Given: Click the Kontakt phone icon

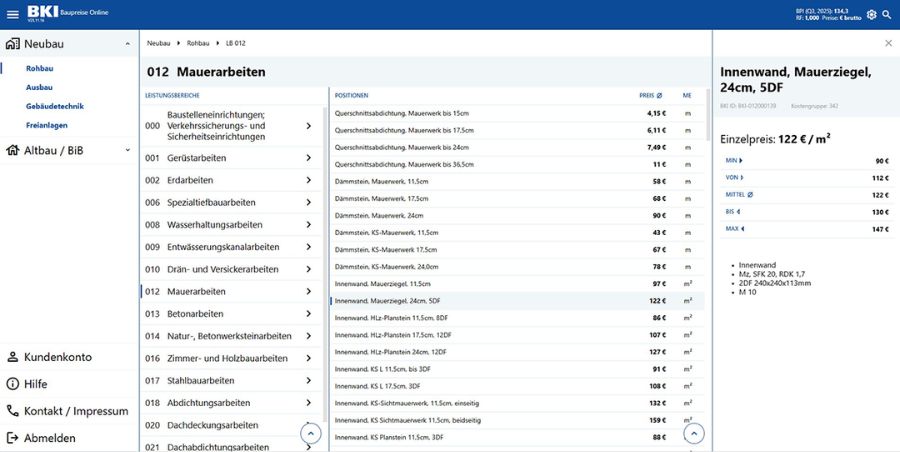Looking at the screenshot, I should [13, 411].
